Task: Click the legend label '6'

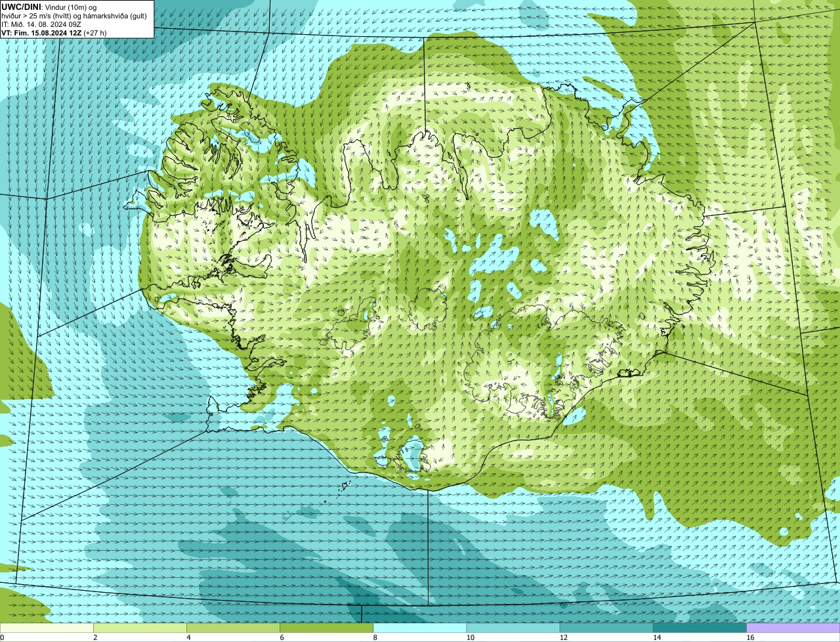Action: (282, 637)
